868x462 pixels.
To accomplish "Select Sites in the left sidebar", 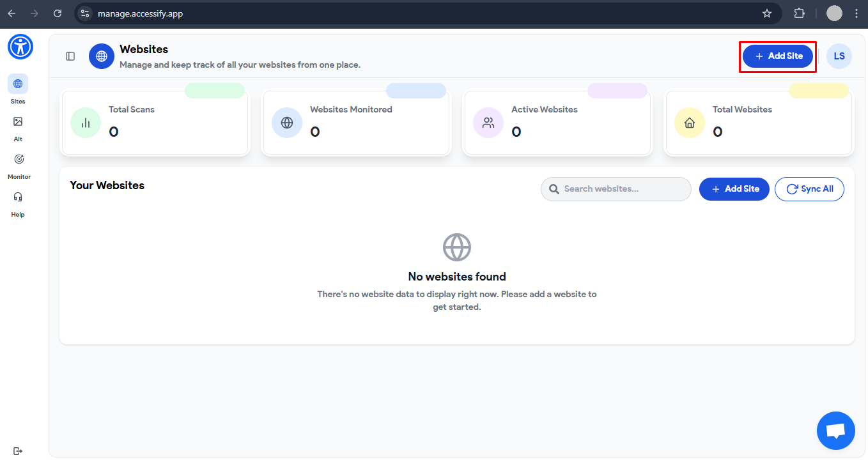I will [17, 88].
